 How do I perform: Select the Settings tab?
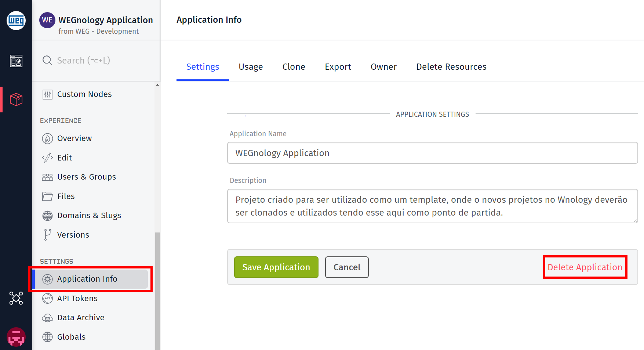(203, 67)
